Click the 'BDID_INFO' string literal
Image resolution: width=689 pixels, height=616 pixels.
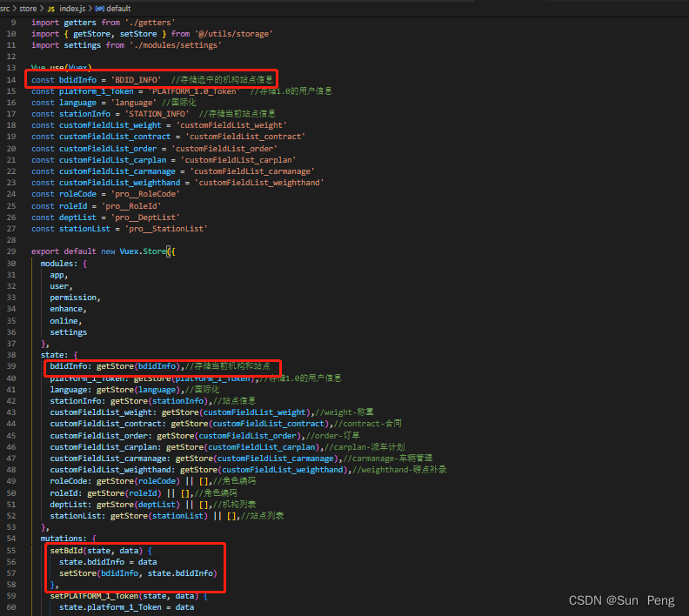tap(136, 80)
